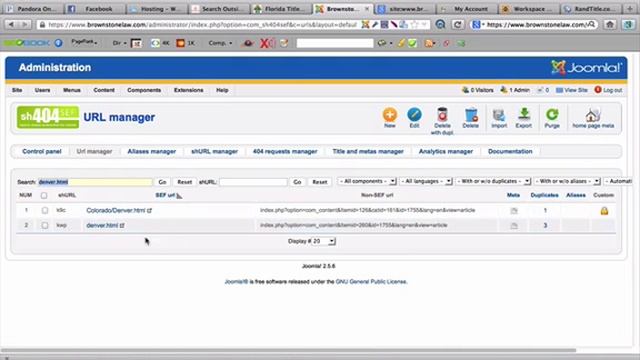Switch to shURL manager tab

click(214, 151)
